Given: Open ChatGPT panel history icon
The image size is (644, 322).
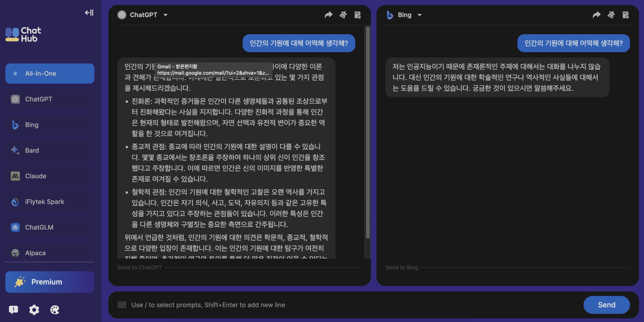Looking at the screenshot, I should (x=358, y=15).
